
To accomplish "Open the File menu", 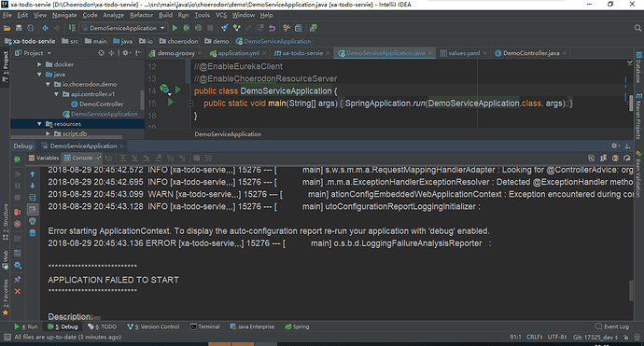I will [7, 15].
